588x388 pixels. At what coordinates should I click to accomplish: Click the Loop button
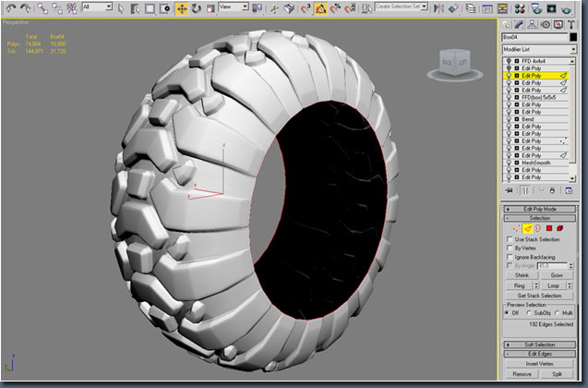click(554, 286)
